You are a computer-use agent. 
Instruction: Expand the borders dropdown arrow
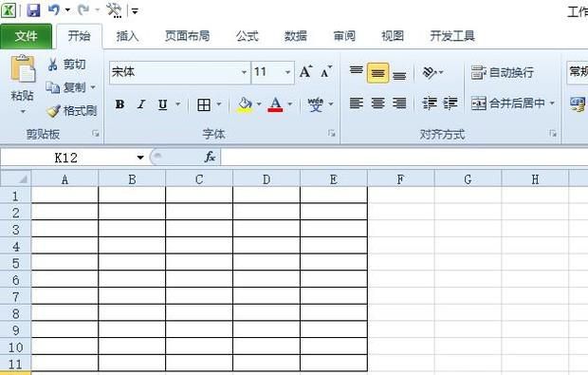219,104
